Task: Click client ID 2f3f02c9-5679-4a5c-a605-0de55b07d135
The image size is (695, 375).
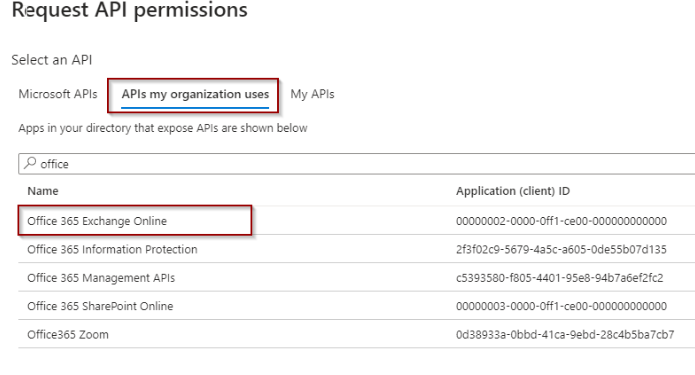Action: pos(561,249)
